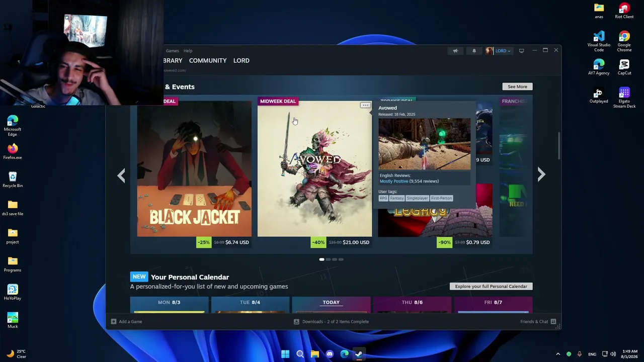The width and height of the screenshot is (644, 362).
Task: Click the MIDWEEK DEAL label
Action: pos(278,101)
